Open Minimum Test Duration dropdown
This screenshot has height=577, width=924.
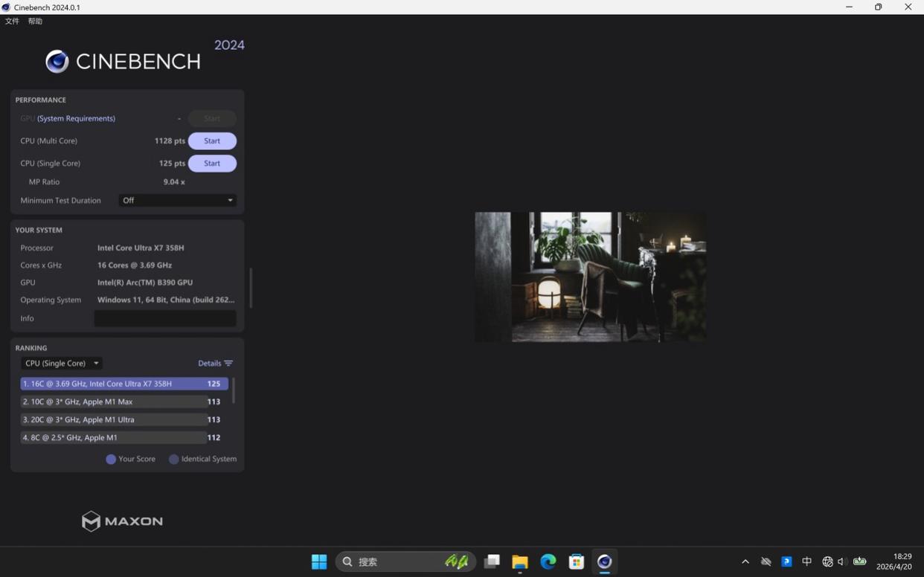click(178, 200)
